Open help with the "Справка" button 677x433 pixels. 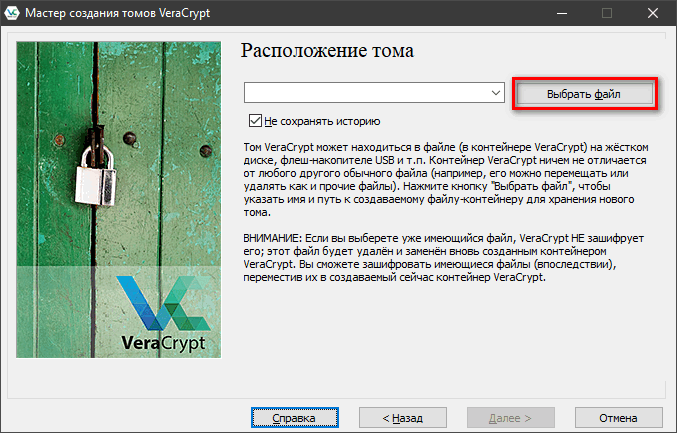[293, 416]
